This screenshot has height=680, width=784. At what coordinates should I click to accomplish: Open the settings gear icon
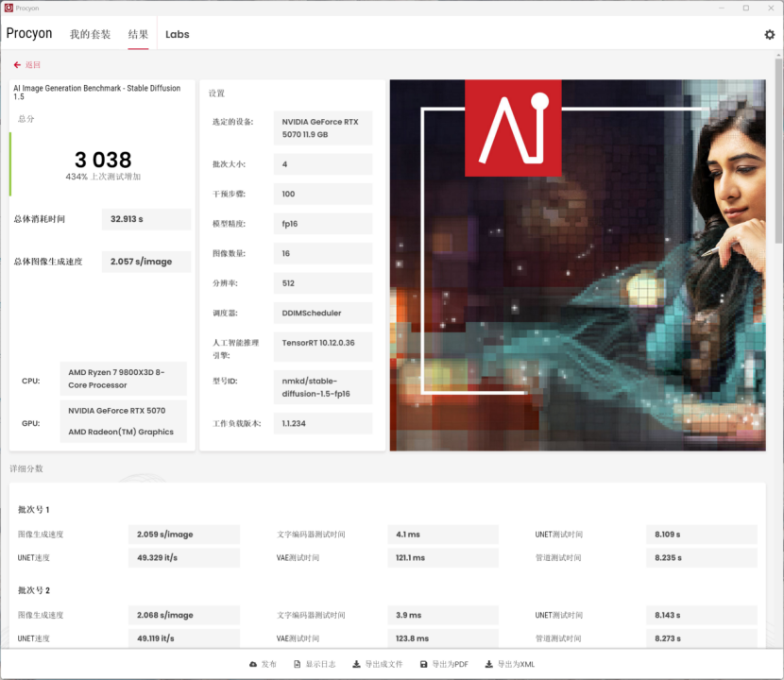pyautogui.click(x=769, y=35)
